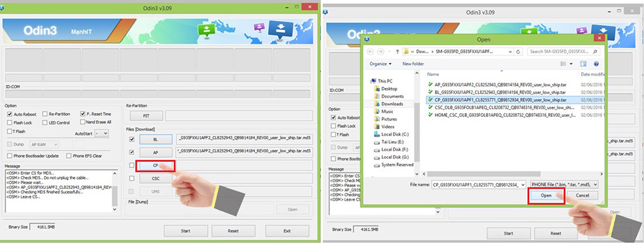
Task: Click the BL file button
Action: click(155, 139)
